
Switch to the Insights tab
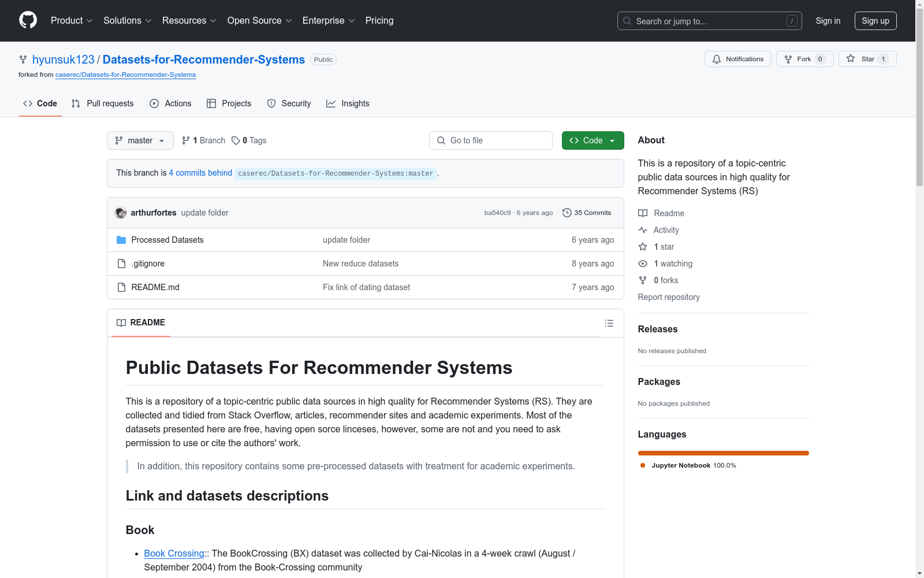(x=348, y=103)
